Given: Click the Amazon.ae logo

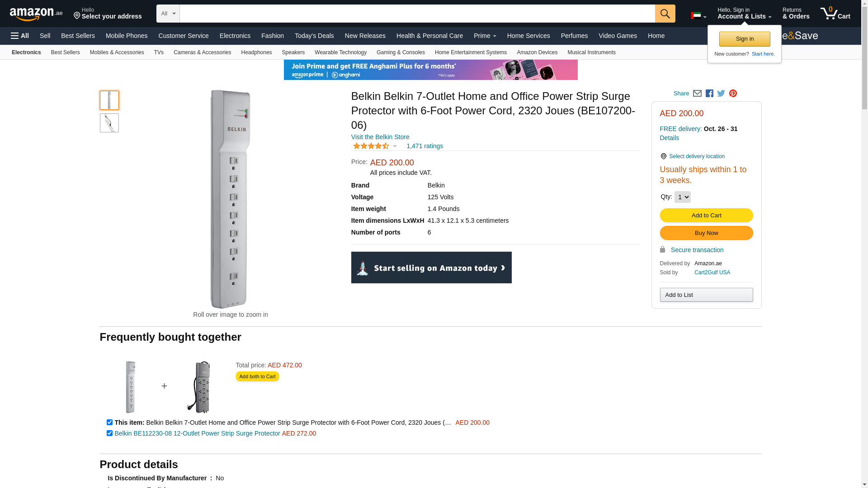Looking at the screenshot, I should coord(36,14).
